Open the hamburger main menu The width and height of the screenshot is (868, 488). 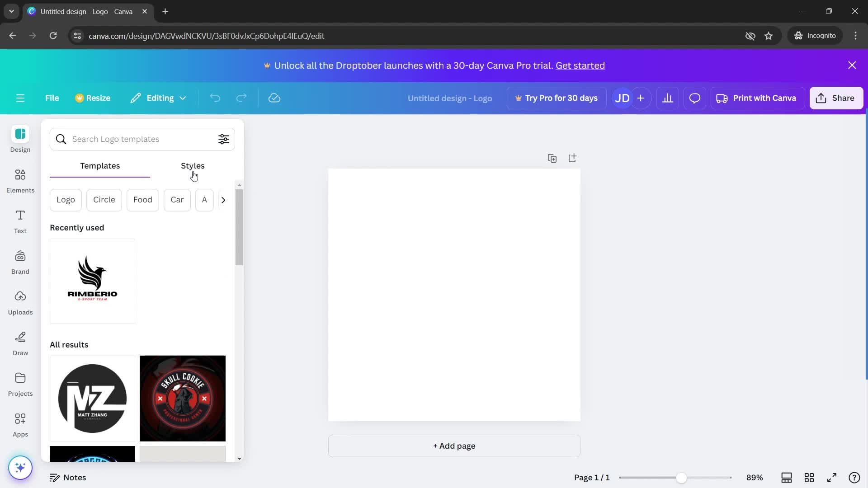click(x=20, y=98)
